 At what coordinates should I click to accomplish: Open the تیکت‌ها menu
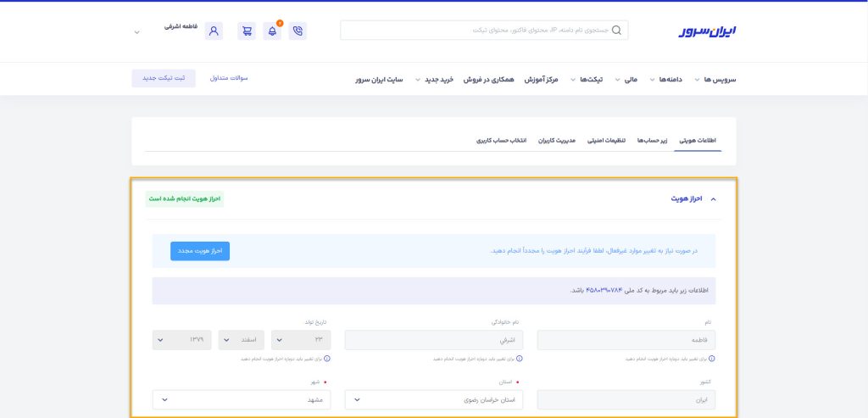[x=587, y=79]
